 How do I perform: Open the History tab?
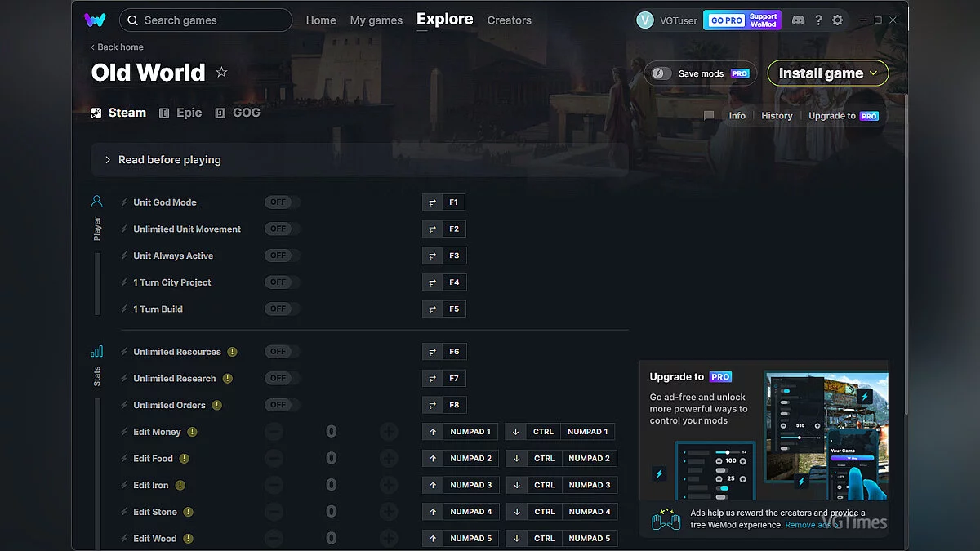777,115
